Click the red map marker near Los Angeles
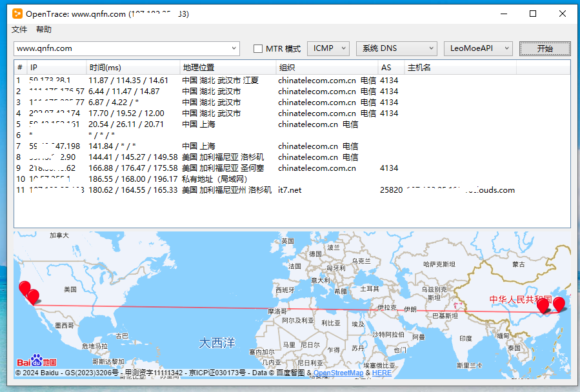 [33, 297]
